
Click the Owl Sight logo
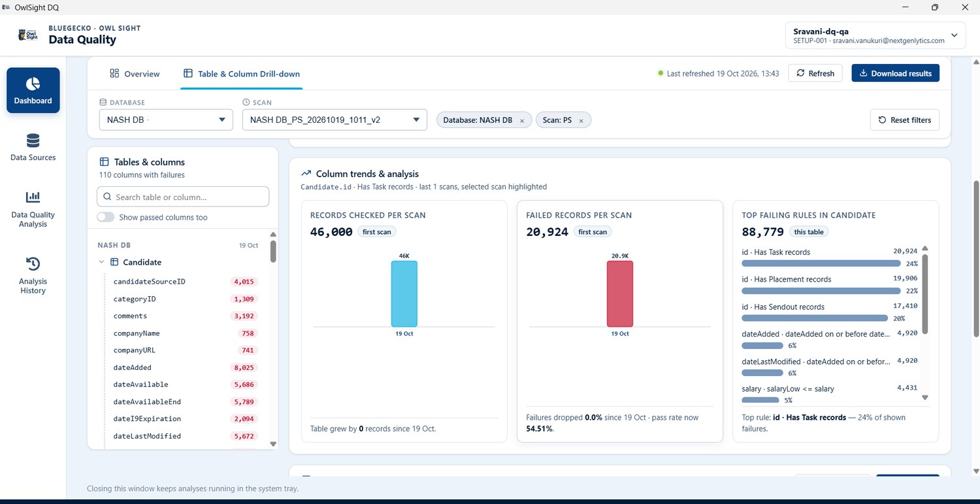point(28,35)
